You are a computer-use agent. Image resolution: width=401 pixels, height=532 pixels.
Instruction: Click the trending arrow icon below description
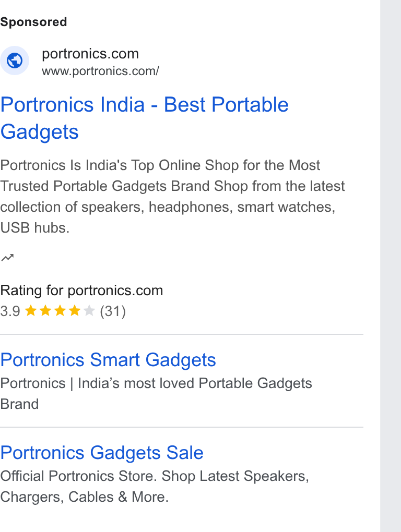[x=7, y=258]
